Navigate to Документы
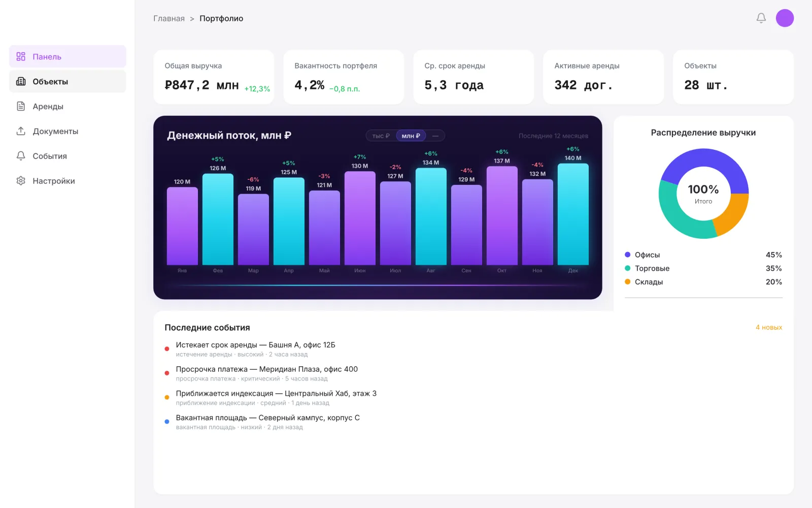 tap(67, 131)
